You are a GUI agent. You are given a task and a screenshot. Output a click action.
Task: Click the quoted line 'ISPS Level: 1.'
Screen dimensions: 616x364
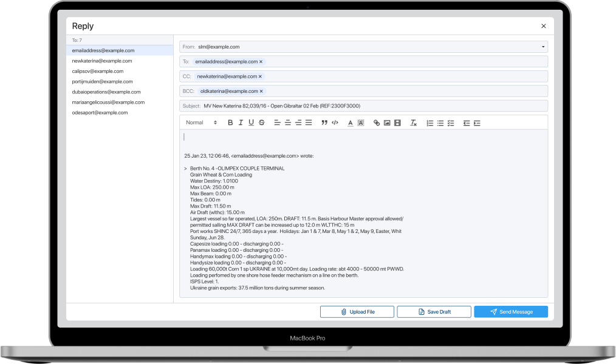pyautogui.click(x=204, y=281)
